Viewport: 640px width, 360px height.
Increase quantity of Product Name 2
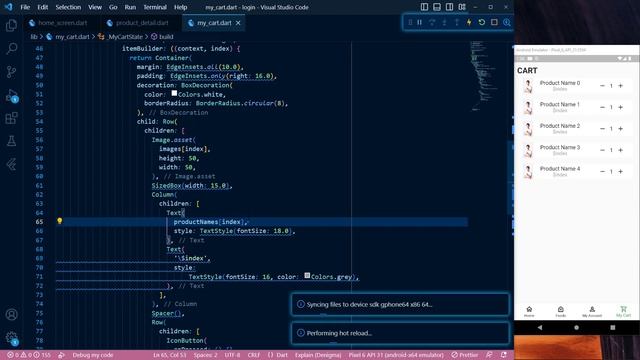(x=620, y=129)
